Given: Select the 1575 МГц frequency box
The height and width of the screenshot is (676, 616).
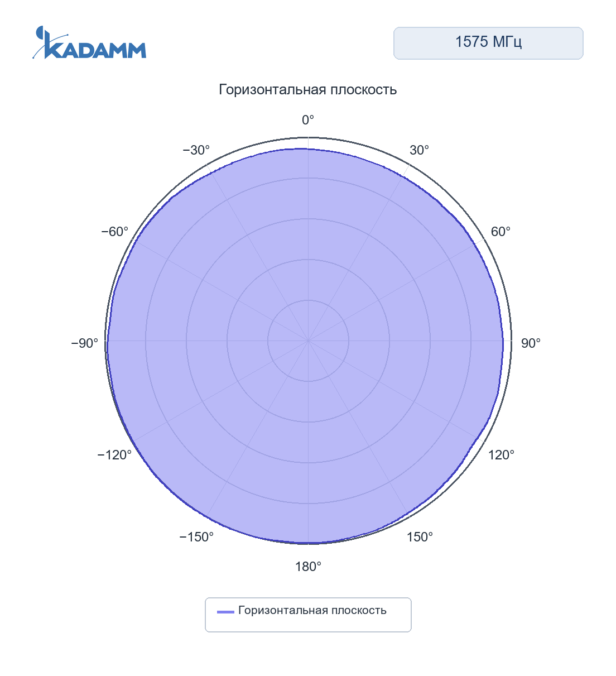Looking at the screenshot, I should coord(488,43).
